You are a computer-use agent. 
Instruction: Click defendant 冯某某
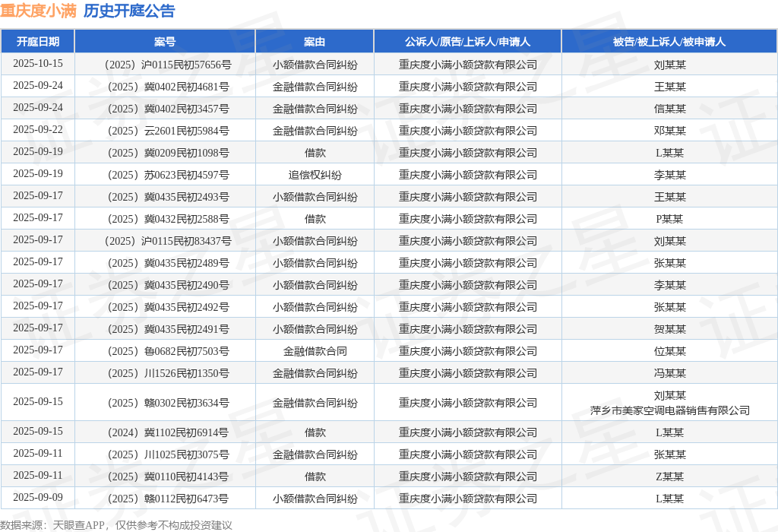(x=670, y=373)
